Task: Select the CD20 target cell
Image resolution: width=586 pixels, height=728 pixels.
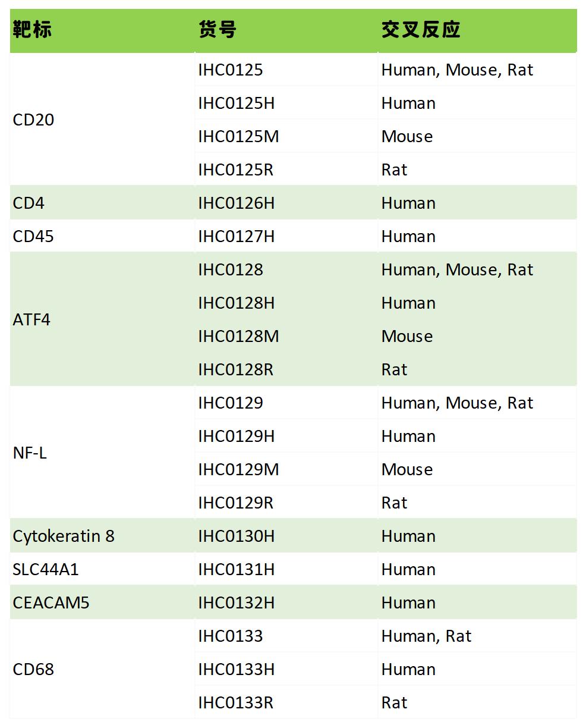Action: [x=34, y=120]
